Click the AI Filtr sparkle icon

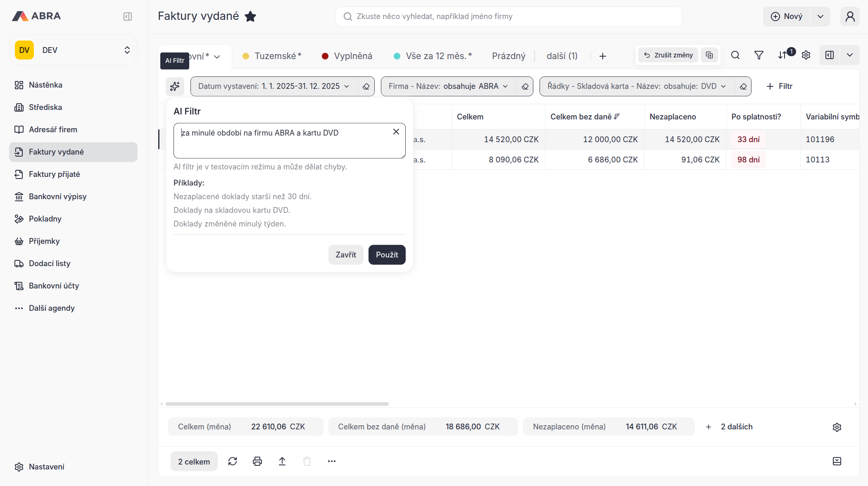pos(175,86)
